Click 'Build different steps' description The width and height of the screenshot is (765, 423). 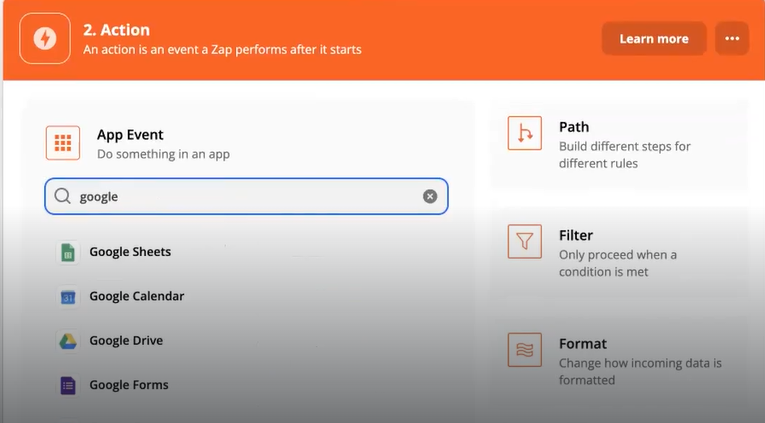(x=624, y=155)
